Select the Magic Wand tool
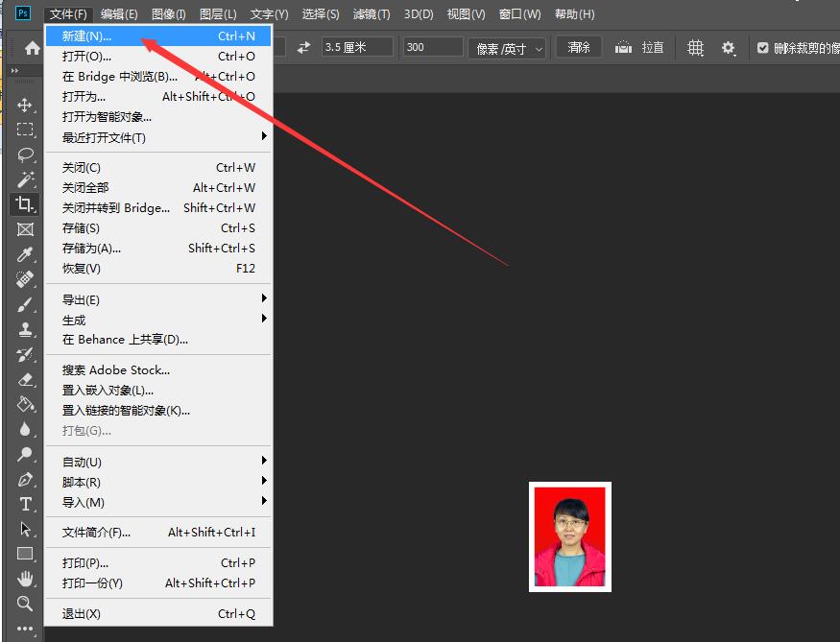Screen dimensions: 840x642 pyautogui.click(x=25, y=179)
